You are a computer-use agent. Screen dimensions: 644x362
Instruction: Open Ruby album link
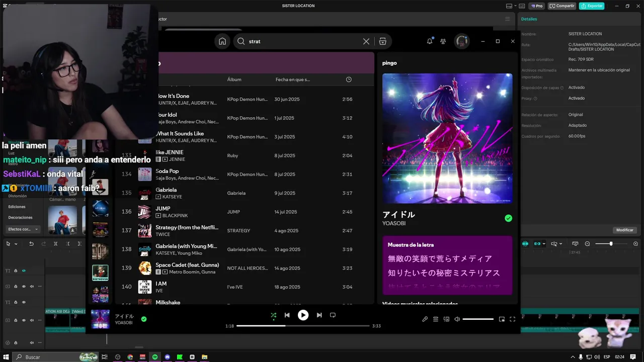(232, 155)
